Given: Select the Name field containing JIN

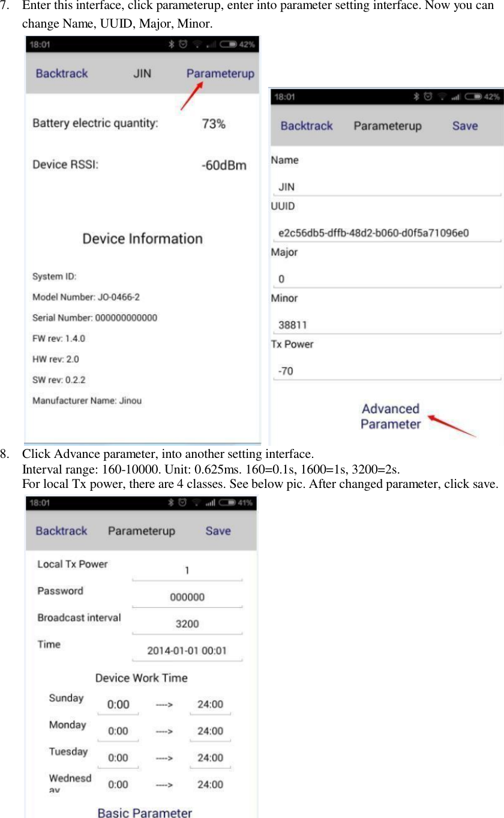Looking at the screenshot, I should 386,187.
